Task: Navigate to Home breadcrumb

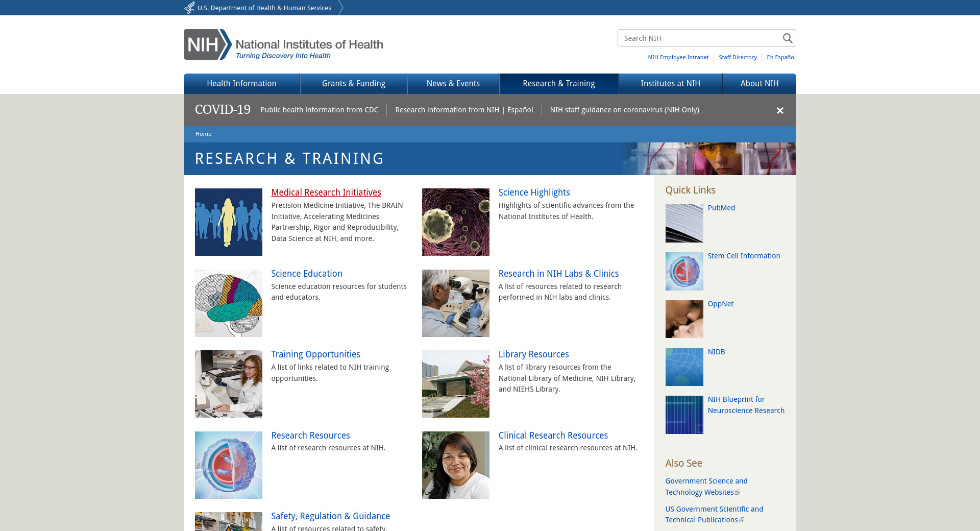Action: point(203,134)
